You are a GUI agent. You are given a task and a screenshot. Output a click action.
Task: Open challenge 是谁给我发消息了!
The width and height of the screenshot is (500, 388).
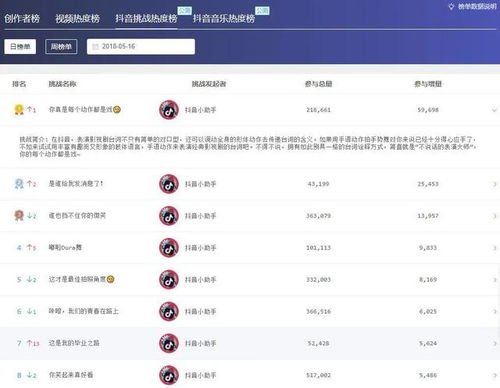(x=76, y=184)
